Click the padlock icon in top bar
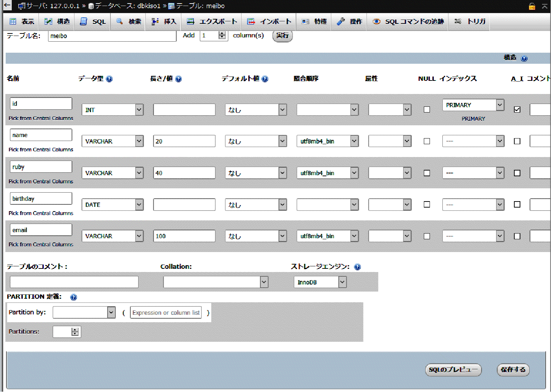Image resolution: width=551 pixels, height=392 pixels. pos(532,6)
